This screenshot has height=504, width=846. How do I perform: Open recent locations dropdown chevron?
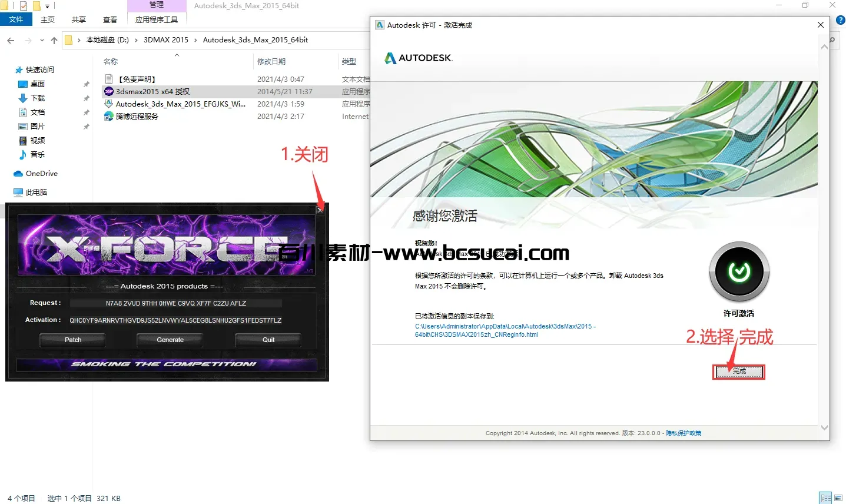[42, 40]
